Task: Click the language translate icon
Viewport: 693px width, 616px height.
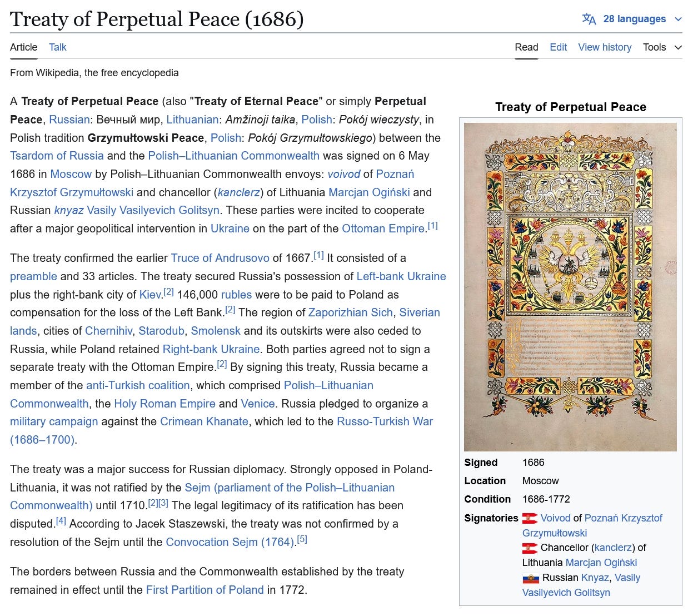Action: (x=589, y=19)
